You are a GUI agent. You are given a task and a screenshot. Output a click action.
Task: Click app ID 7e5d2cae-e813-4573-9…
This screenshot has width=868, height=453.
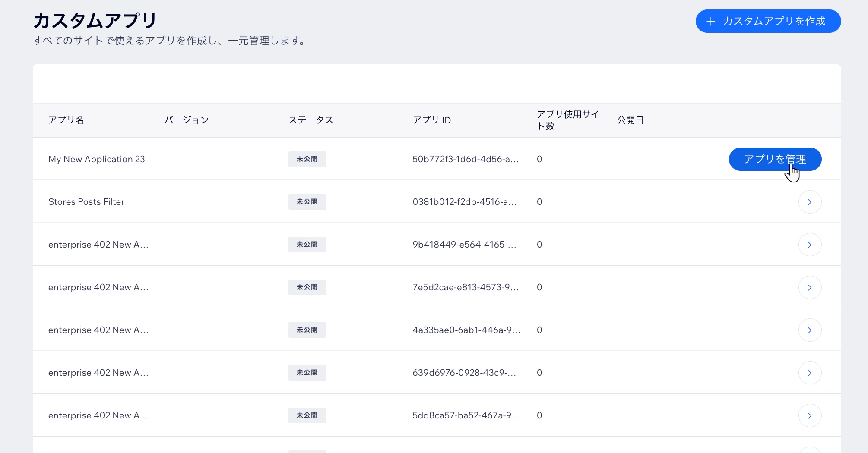click(466, 287)
